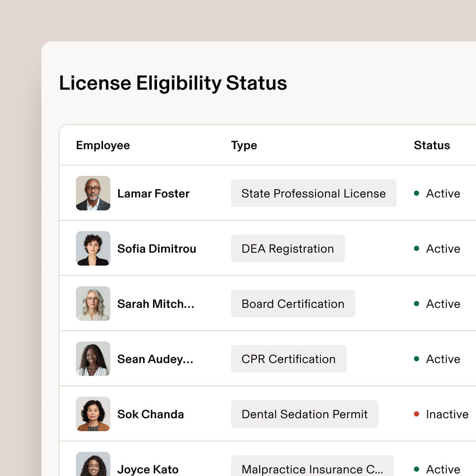Click Sok Chanda's profile photo
Viewport: 476px width, 476px height.
93,414
